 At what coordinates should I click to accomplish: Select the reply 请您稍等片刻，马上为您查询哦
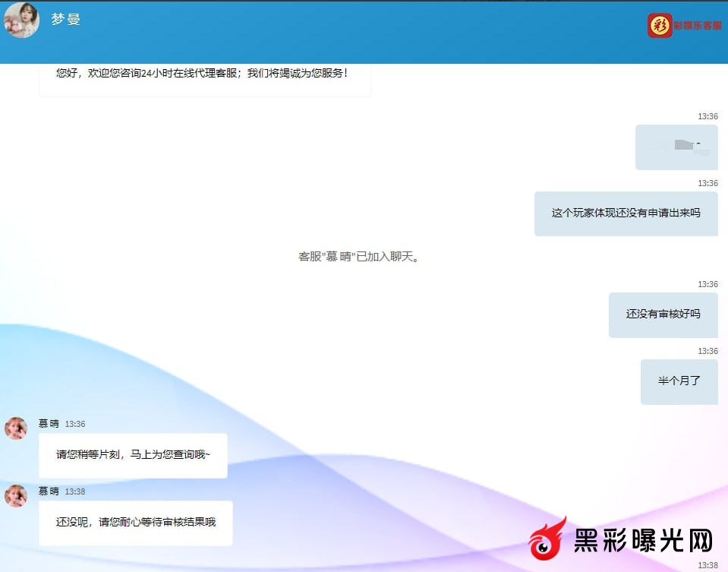click(133, 455)
